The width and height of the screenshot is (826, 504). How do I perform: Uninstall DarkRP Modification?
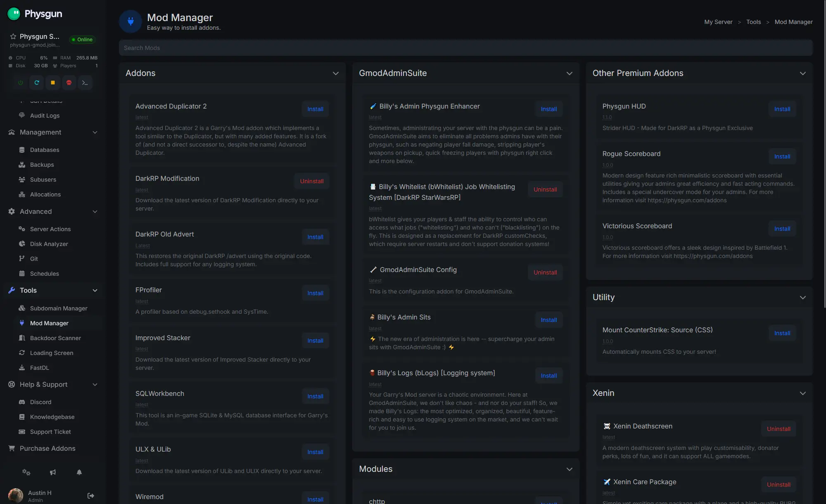click(312, 181)
